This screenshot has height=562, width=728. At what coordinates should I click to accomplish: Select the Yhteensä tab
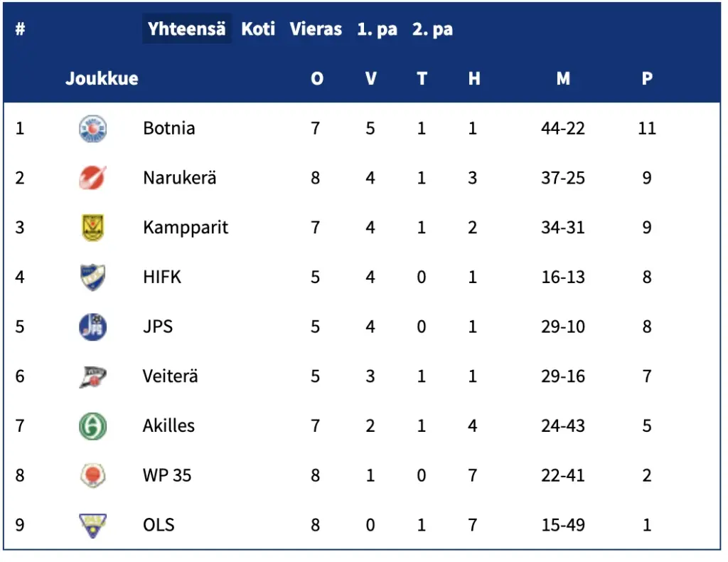pos(187,29)
